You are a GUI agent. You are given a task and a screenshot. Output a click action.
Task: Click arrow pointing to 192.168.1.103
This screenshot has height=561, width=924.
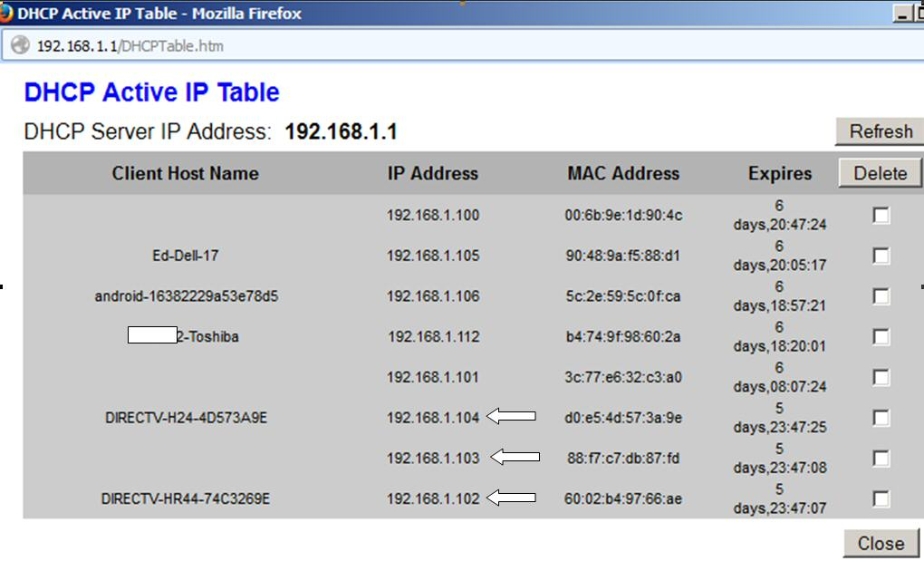point(515,458)
